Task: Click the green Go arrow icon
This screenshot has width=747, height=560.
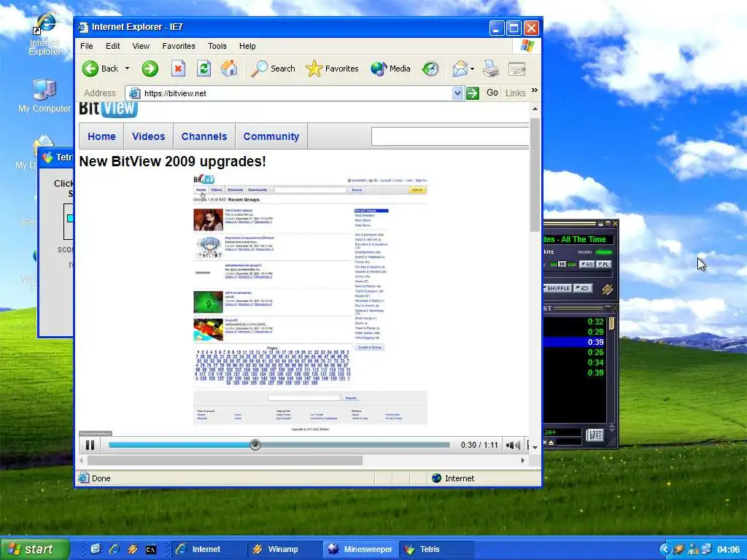Action: (473, 93)
